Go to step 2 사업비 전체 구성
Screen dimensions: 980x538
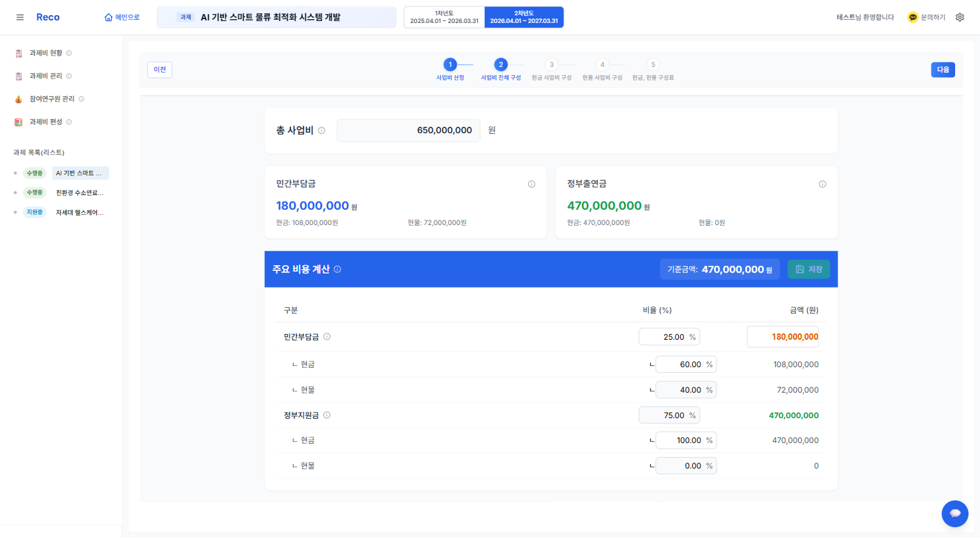[x=501, y=69]
